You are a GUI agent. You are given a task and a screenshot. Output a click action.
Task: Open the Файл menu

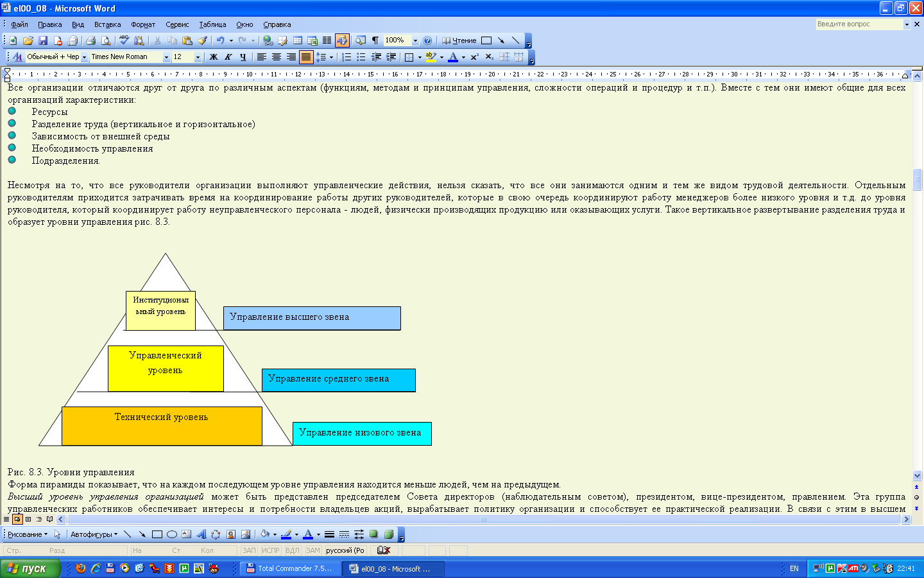19,24
